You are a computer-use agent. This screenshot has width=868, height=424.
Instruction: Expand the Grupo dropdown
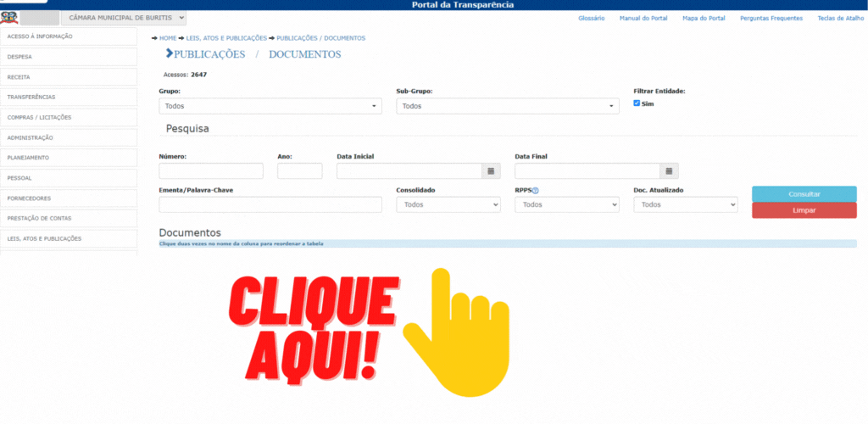coord(270,106)
